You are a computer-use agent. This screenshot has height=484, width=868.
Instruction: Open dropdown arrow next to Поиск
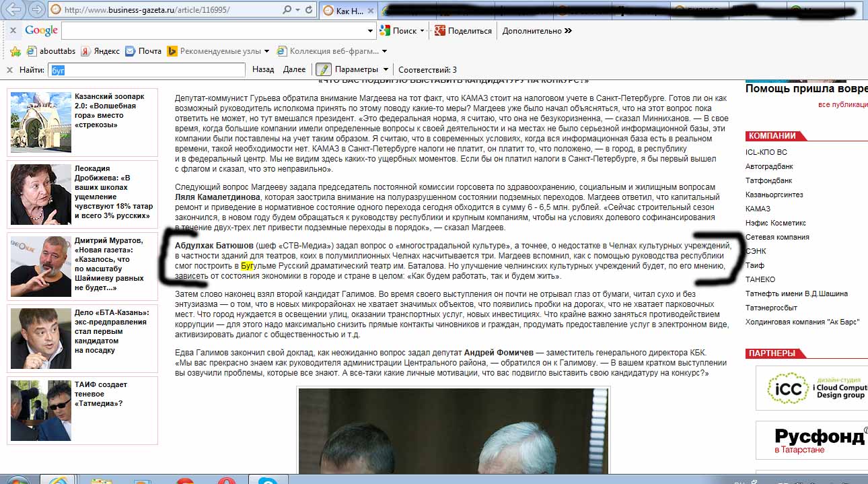click(422, 31)
